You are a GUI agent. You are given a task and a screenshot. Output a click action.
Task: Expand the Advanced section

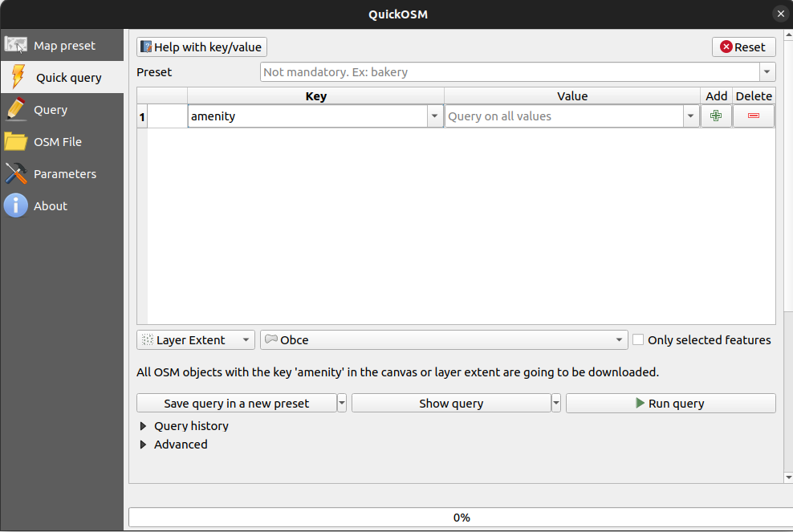pyautogui.click(x=143, y=445)
